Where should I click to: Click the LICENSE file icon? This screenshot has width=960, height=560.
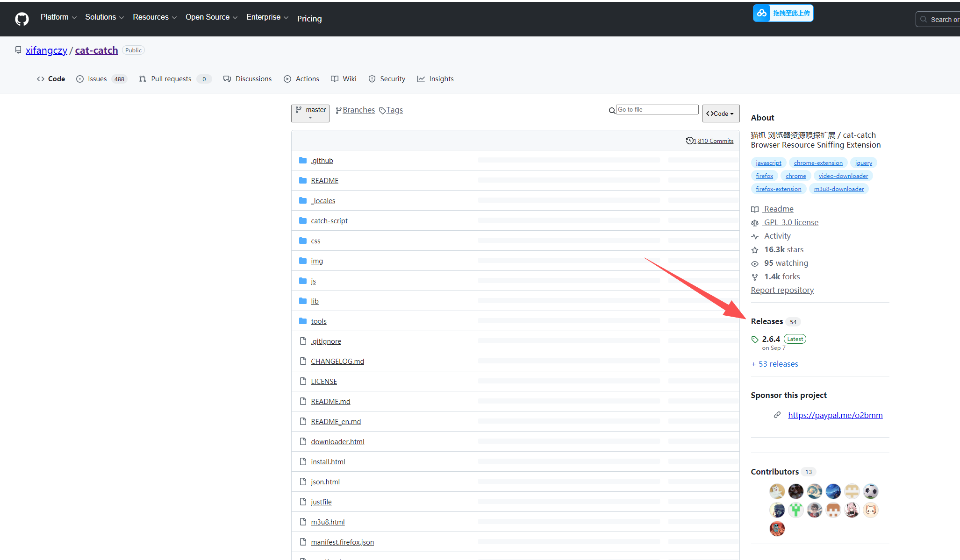coord(303,381)
